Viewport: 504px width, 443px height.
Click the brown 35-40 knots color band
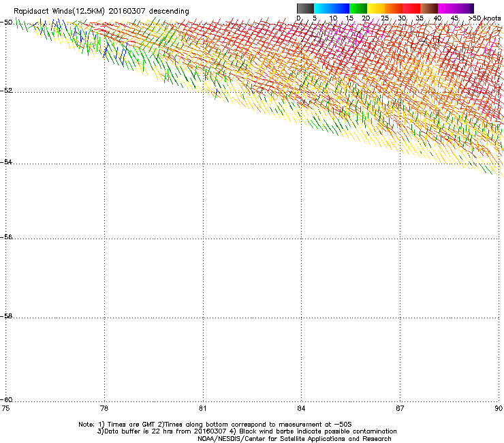click(429, 8)
